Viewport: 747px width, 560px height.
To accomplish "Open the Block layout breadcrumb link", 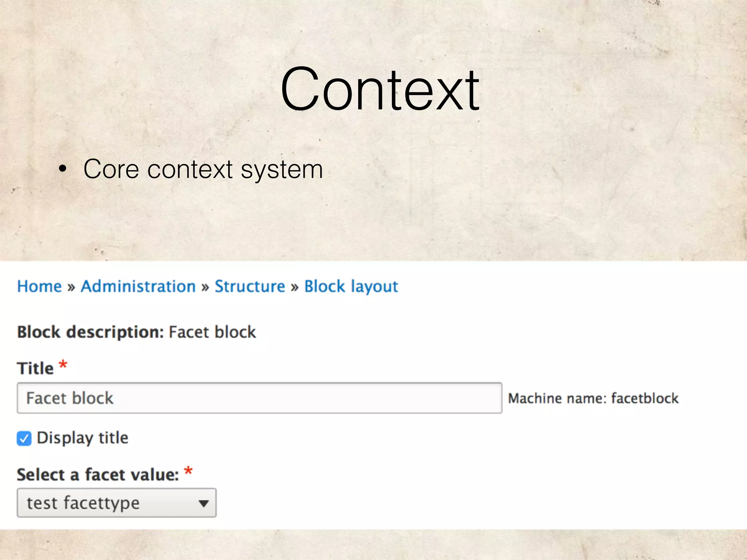I will point(351,287).
